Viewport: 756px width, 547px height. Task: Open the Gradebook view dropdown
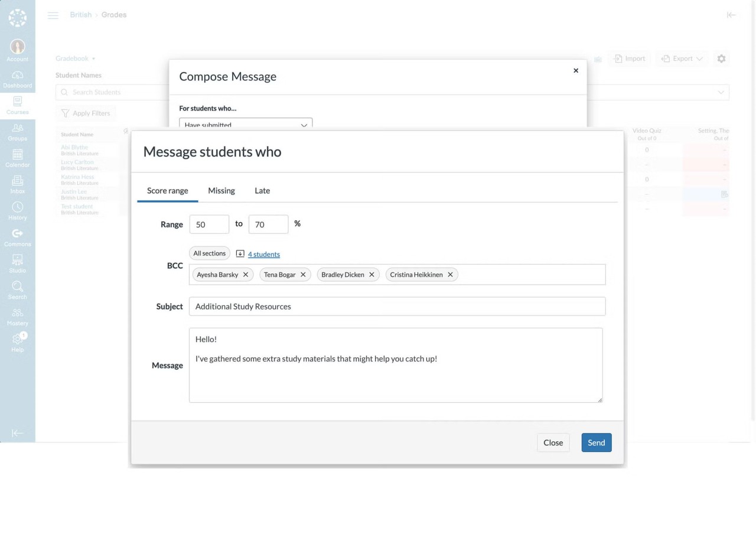tap(75, 58)
